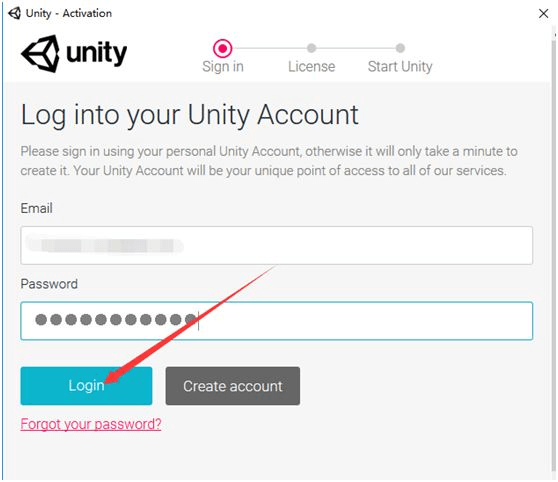Image resolution: width=558 pixels, height=482 pixels.
Task: Focus the Password input field
Action: click(277, 321)
